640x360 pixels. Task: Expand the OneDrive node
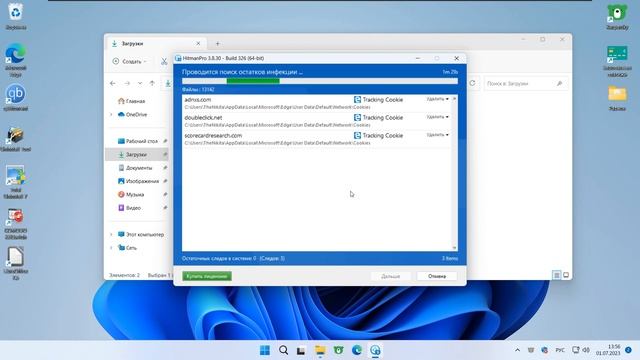(x=111, y=115)
